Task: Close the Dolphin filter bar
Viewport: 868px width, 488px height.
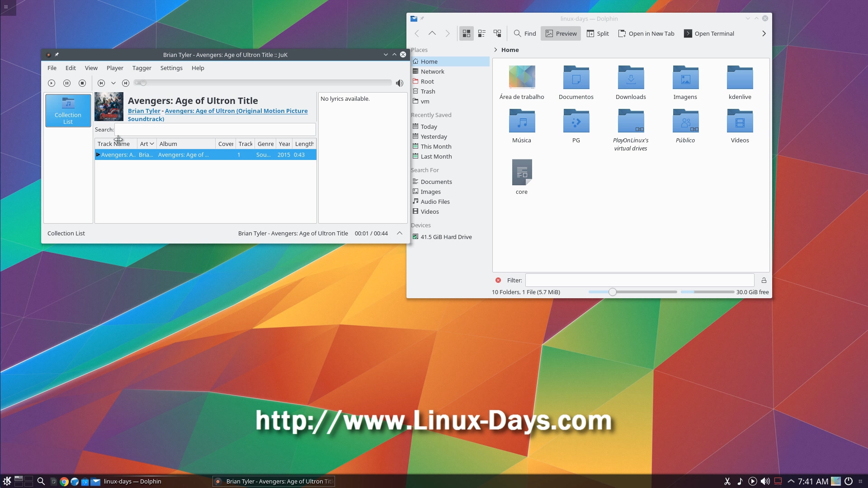Action: tap(498, 281)
